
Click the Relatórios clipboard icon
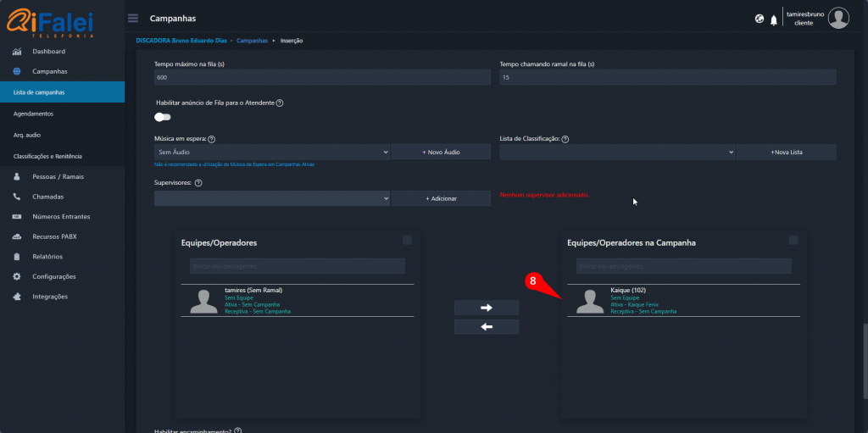tap(17, 257)
